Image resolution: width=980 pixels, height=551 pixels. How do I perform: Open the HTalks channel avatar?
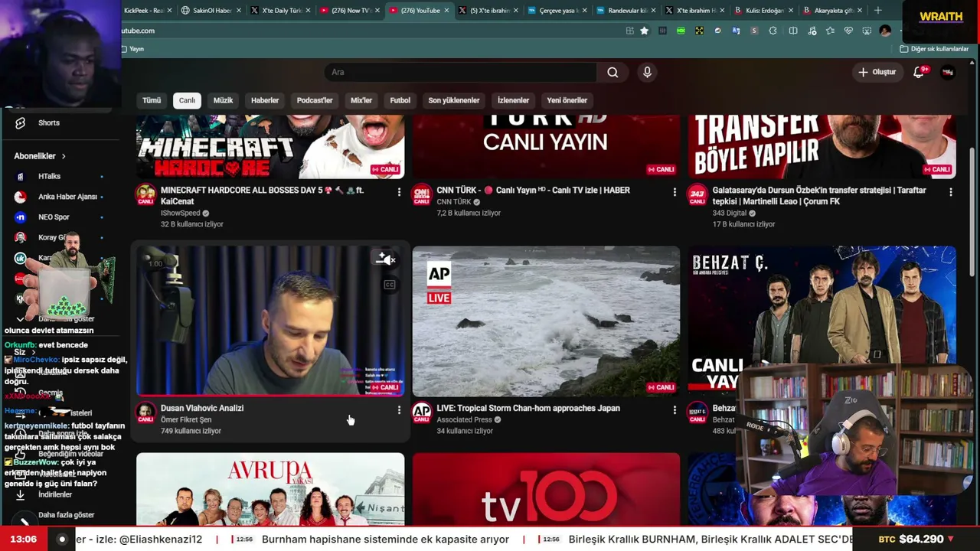pos(21,176)
